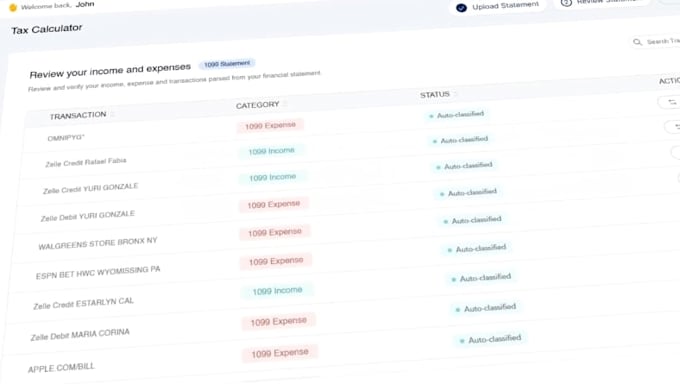
Task: Click the Tax Calculator title
Action: tap(46, 29)
